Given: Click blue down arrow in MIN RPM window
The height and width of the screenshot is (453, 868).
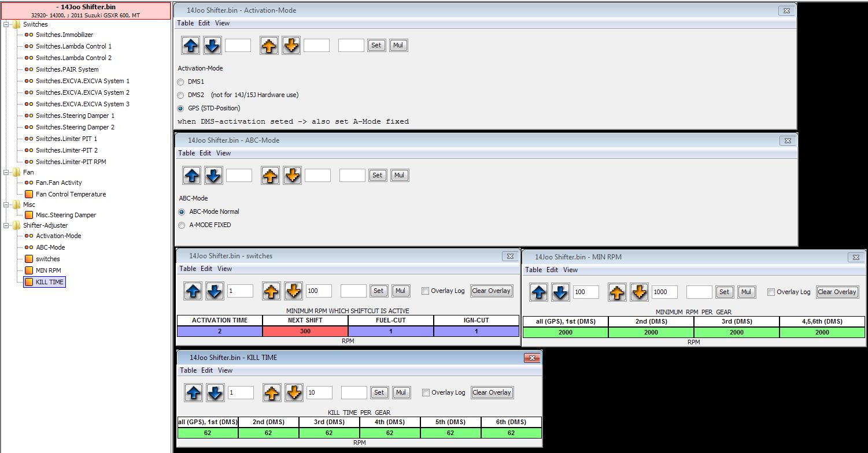Looking at the screenshot, I should coord(560,292).
